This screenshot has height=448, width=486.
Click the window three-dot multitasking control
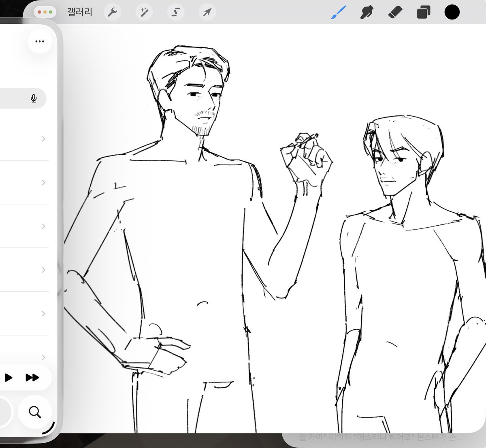pos(45,12)
